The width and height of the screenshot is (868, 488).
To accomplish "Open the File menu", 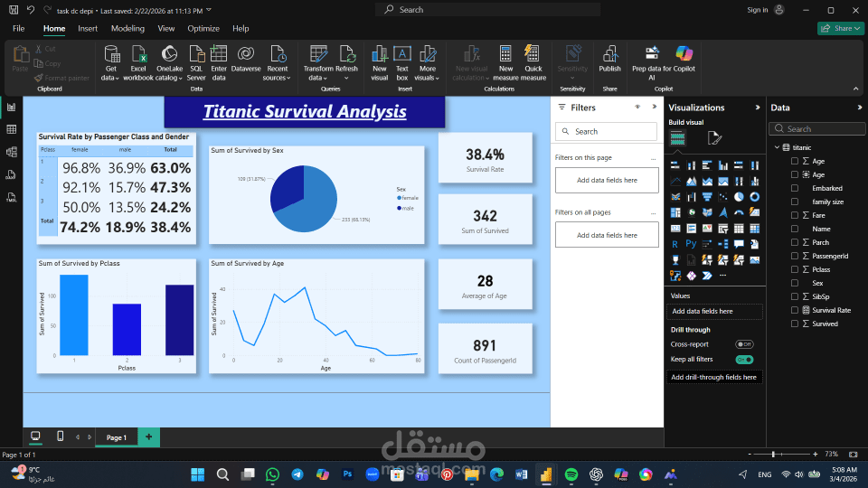I will click(x=18, y=29).
